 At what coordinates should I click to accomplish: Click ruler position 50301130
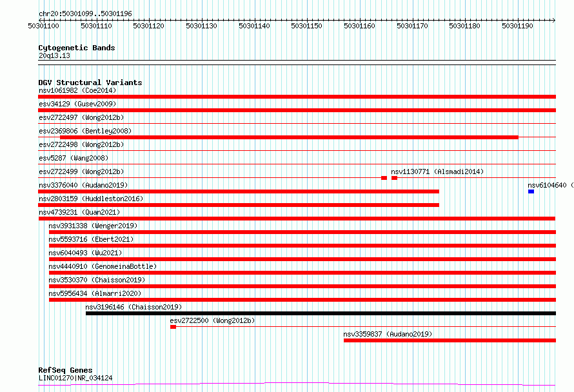click(x=201, y=26)
